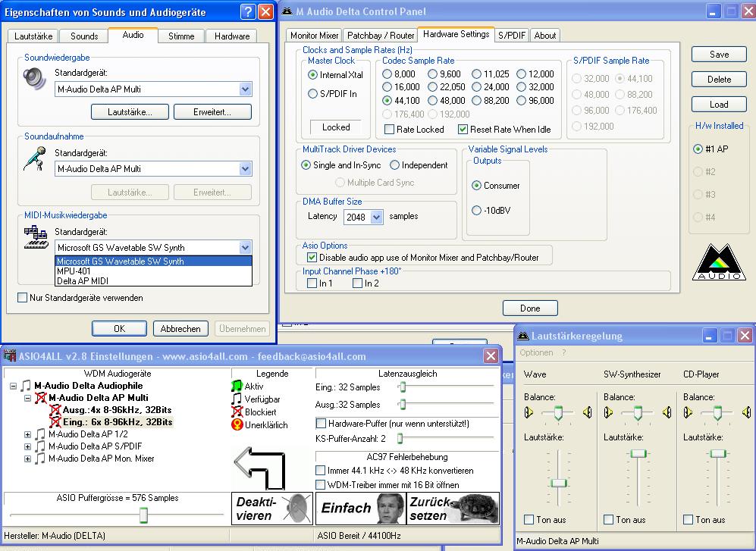Click the left speaker icon under CD-Player balance
This screenshot has width=756, height=551.
688,412
